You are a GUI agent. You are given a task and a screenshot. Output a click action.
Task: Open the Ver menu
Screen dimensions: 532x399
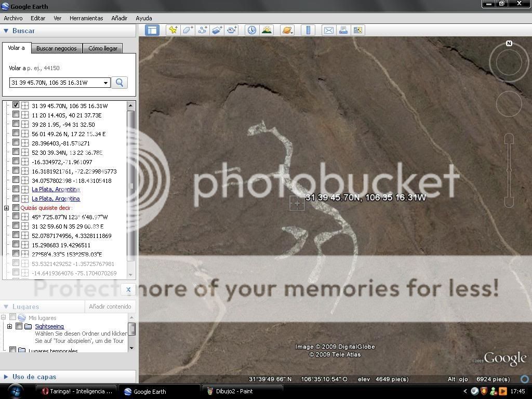click(x=57, y=18)
